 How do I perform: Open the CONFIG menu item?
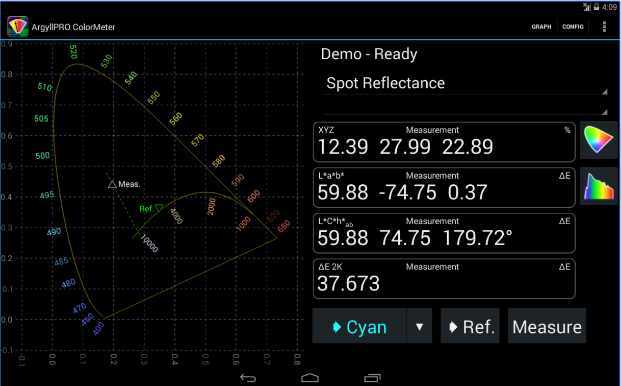tap(573, 27)
